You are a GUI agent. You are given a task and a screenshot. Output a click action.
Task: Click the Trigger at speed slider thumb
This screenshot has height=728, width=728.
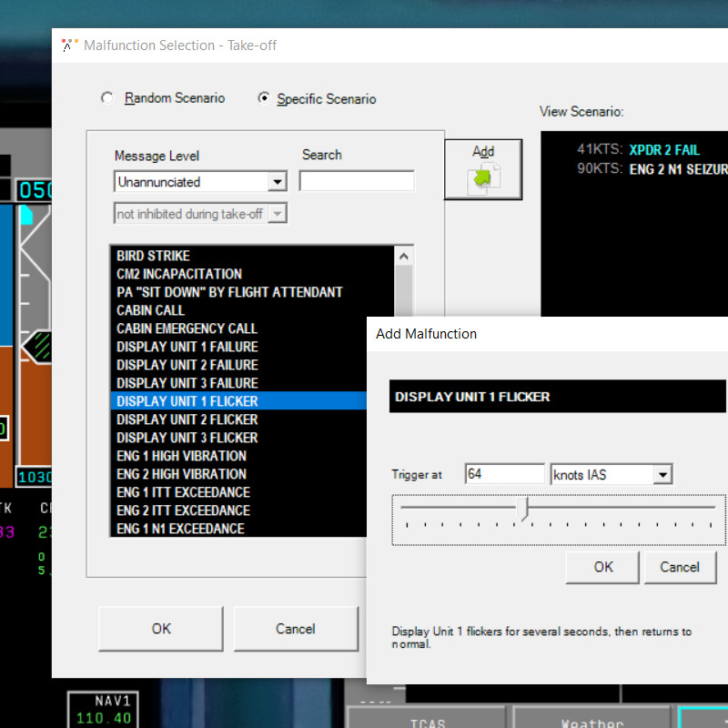coord(522,508)
